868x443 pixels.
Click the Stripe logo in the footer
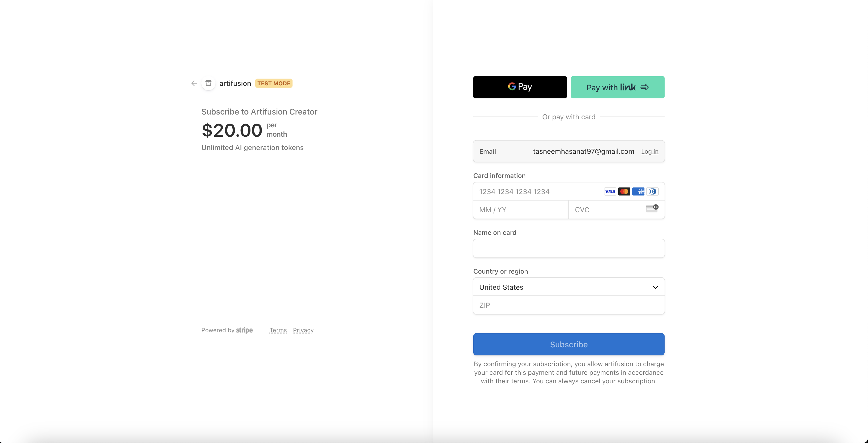[x=244, y=330]
